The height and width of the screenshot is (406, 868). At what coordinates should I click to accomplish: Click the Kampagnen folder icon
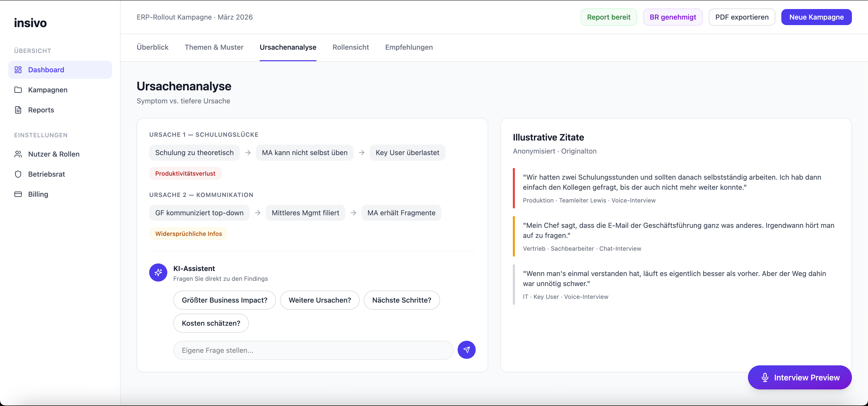click(x=18, y=90)
